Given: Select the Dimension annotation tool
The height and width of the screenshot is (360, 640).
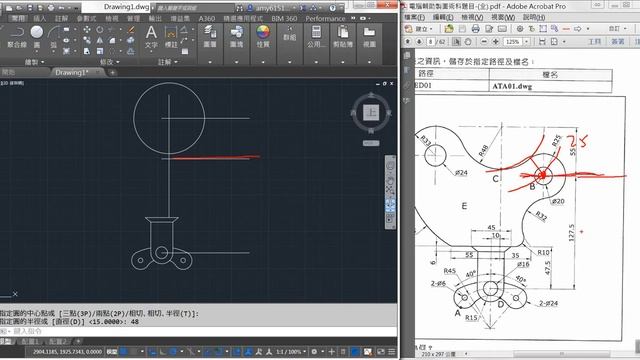Looking at the screenshot, I should [x=171, y=37].
